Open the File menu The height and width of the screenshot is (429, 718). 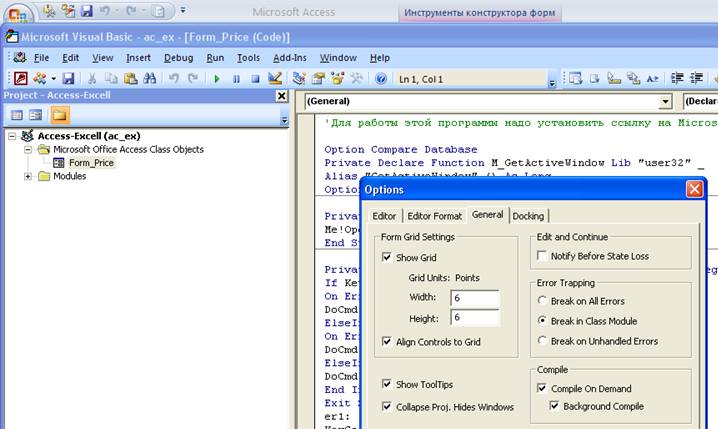tap(41, 58)
